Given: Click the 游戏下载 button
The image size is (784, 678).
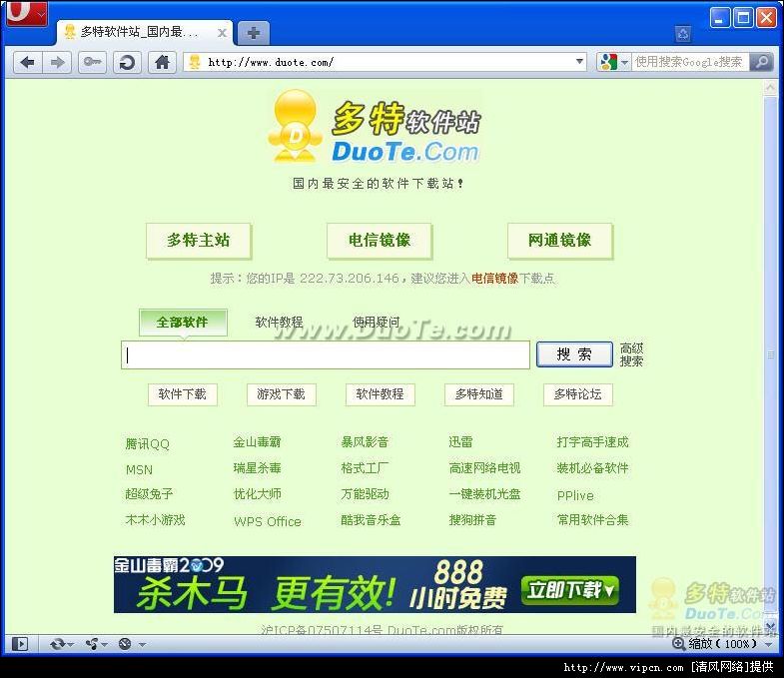Looking at the screenshot, I should [x=281, y=394].
